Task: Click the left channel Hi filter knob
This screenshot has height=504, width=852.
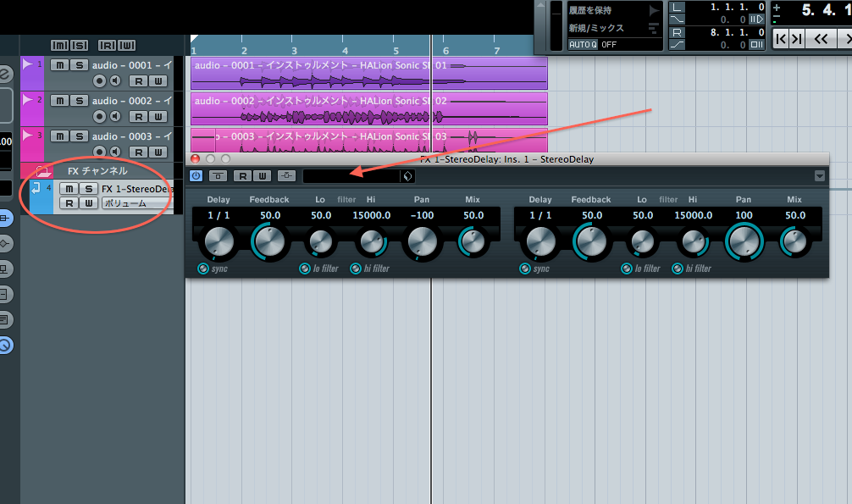Action: pyautogui.click(x=372, y=241)
